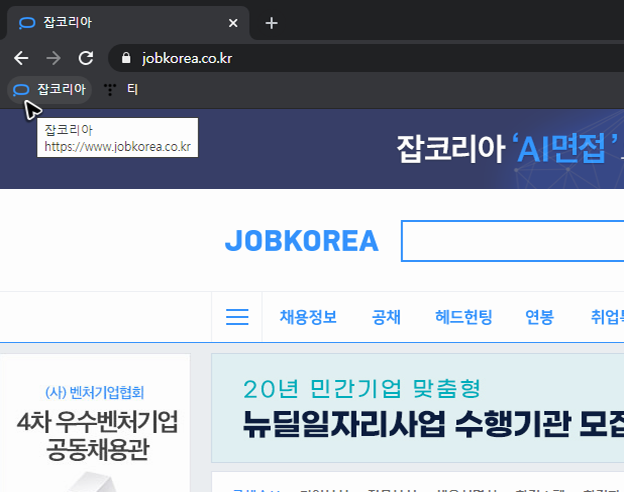This screenshot has width=624, height=492.
Task: Open the 티 bookmark
Action: 121,90
